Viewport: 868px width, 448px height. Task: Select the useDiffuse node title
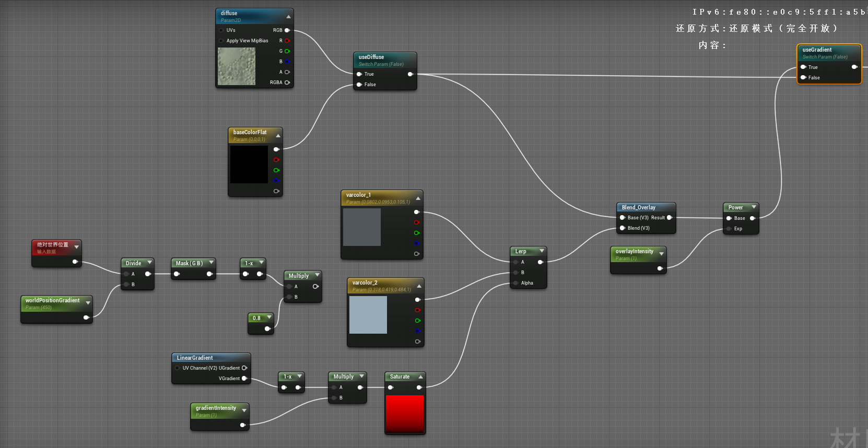(x=371, y=57)
